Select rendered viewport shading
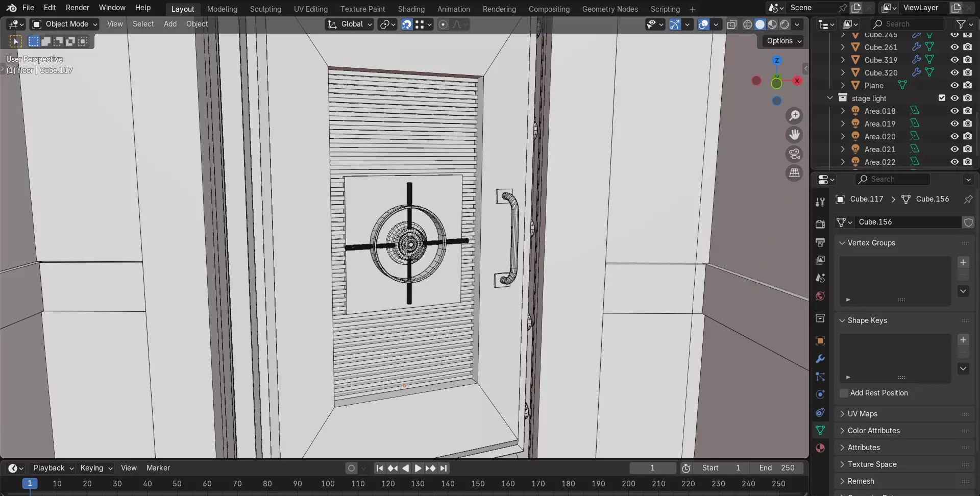This screenshot has width=980, height=496. 785,24
